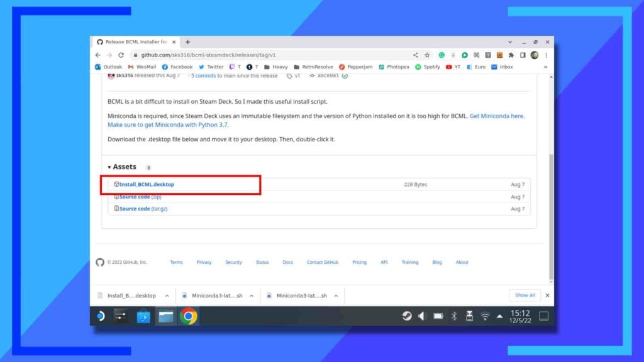Open downloaded Install_B....desktop file
Viewport: 644px width, 362px height.
(127, 295)
